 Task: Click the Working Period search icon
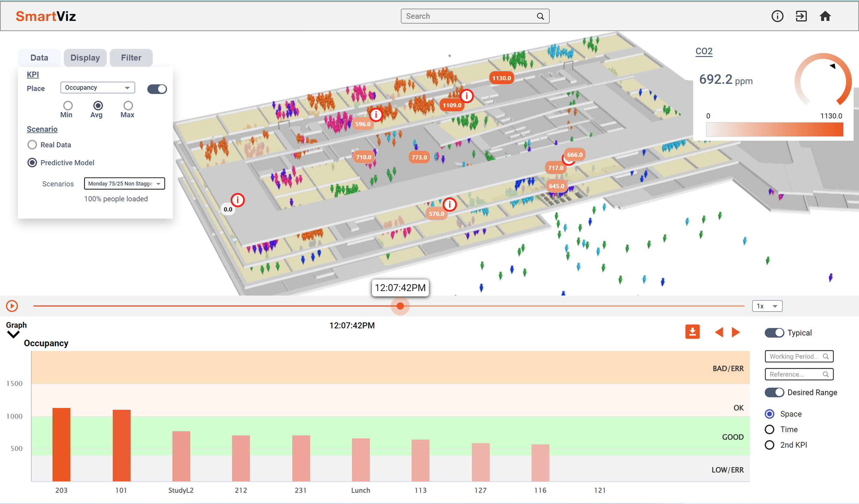(x=827, y=356)
